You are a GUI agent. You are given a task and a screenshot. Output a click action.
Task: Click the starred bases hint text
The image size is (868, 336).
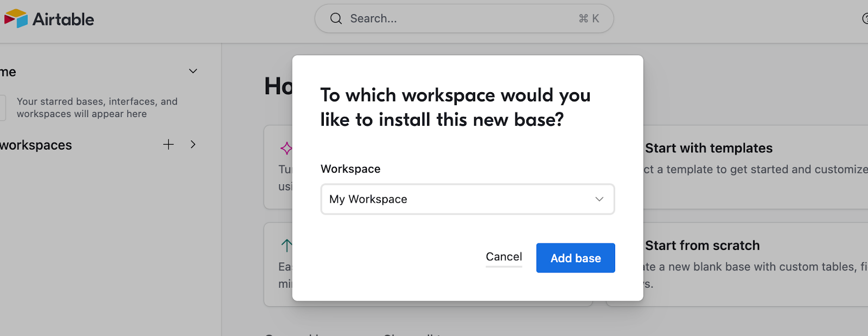coord(97,108)
